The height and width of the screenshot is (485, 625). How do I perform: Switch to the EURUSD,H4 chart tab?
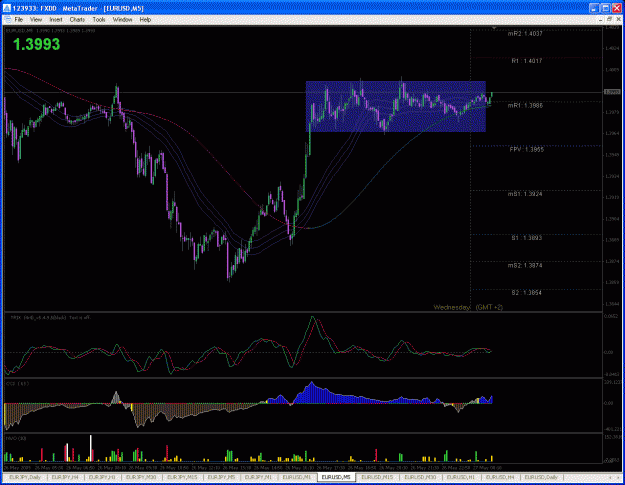coord(500,477)
